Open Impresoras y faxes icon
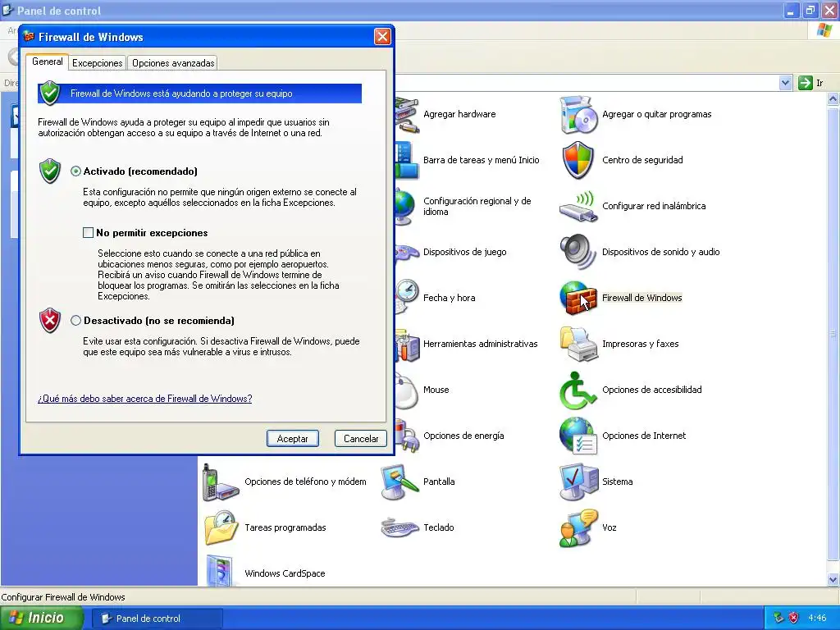 [x=578, y=344]
